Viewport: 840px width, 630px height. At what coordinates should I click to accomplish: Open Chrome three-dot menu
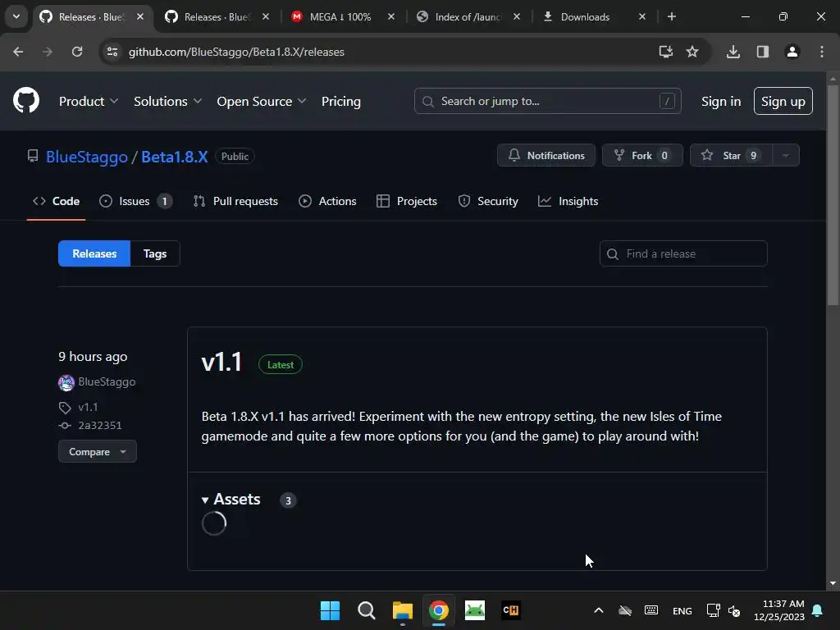pyautogui.click(x=822, y=52)
